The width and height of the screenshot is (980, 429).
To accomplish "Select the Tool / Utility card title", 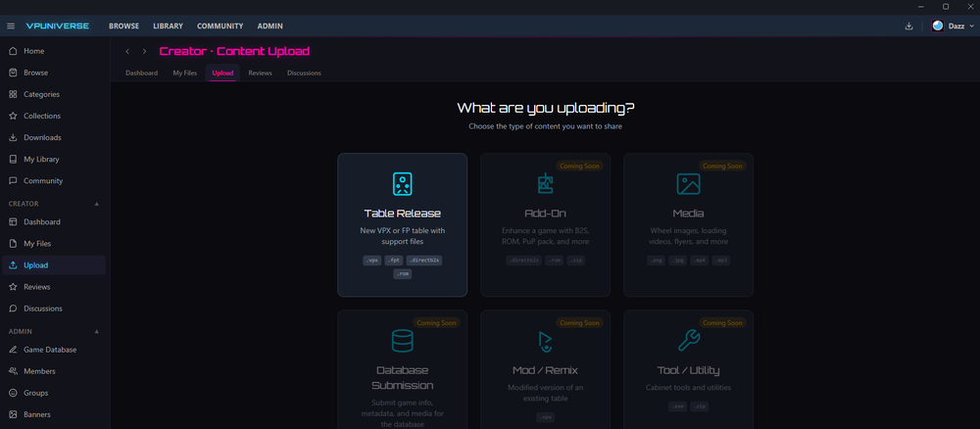I will pyautogui.click(x=688, y=370).
